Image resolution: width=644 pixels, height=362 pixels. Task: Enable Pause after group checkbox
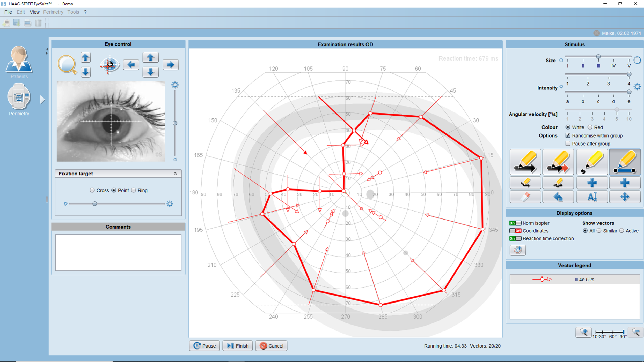(x=568, y=144)
